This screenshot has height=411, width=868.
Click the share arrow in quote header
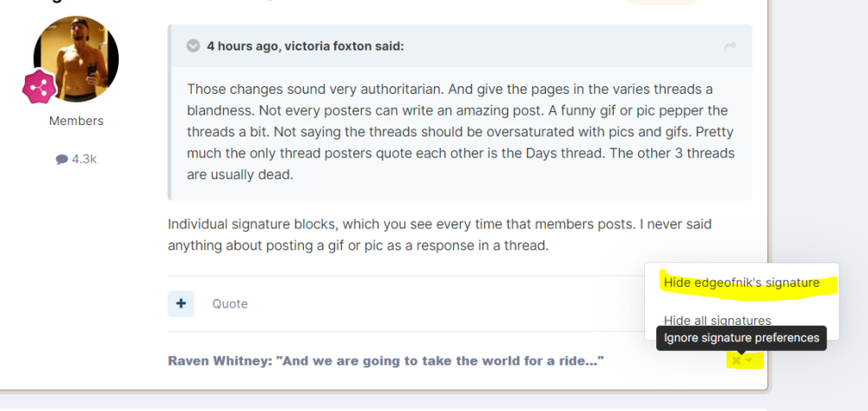[x=730, y=46]
